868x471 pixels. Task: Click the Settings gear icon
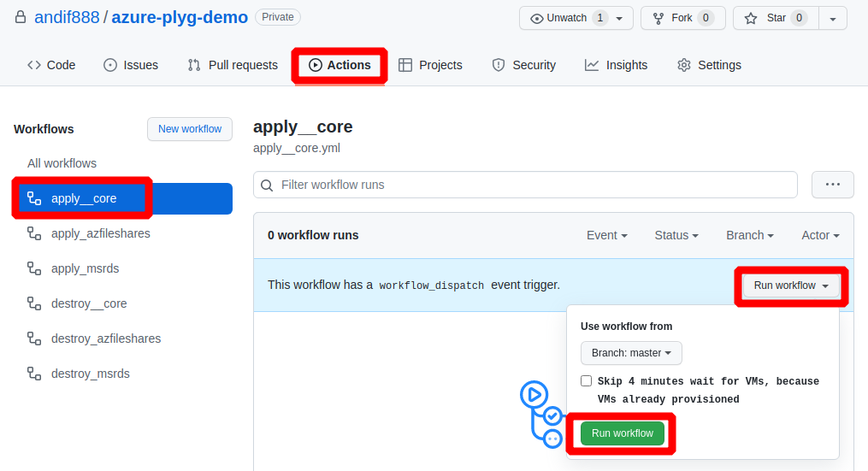pos(683,65)
